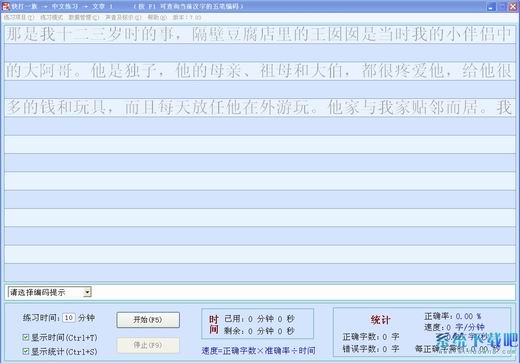Click the 练习时间 minutes input box
The image size is (520, 363).
pyautogui.click(x=69, y=318)
